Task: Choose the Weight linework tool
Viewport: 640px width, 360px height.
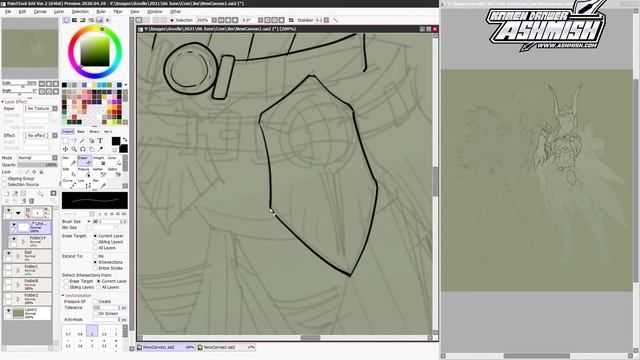Action: [99, 161]
